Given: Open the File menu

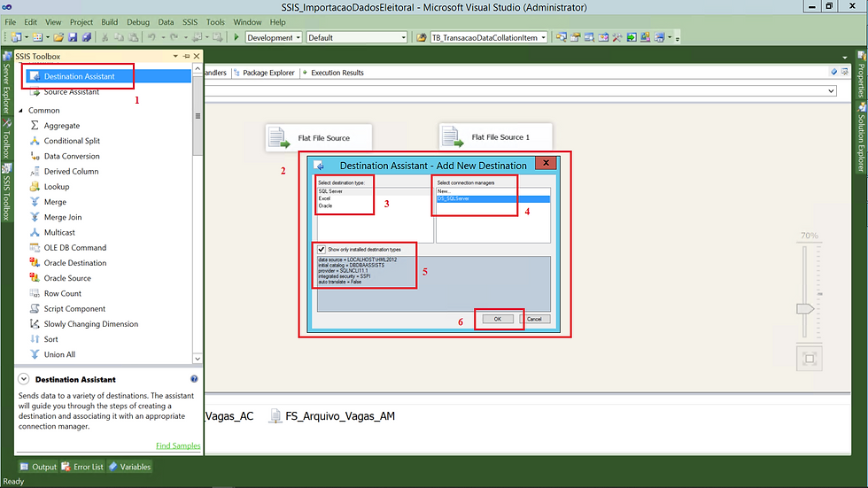Looking at the screenshot, I should (11, 22).
